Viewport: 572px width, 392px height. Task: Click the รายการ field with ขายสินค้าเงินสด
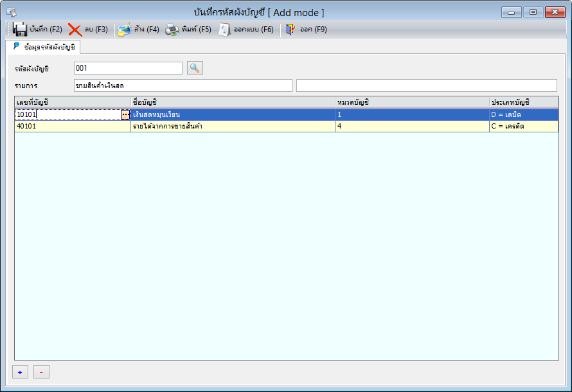point(183,85)
